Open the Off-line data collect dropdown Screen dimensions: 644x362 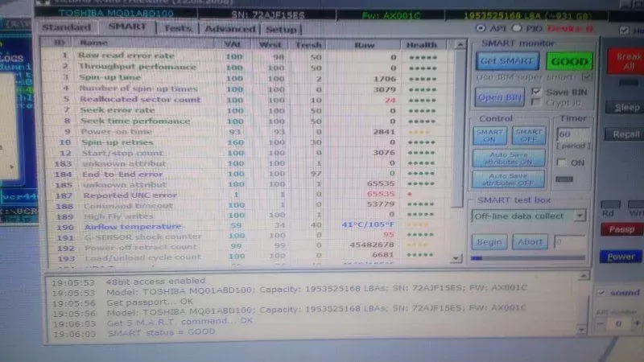point(580,216)
